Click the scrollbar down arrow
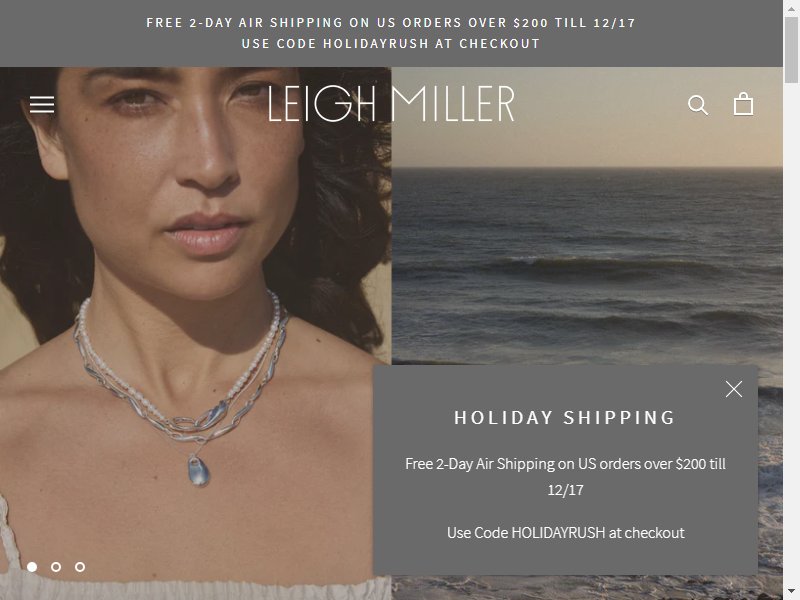Screen dimensions: 800x600 click(x=791, y=592)
